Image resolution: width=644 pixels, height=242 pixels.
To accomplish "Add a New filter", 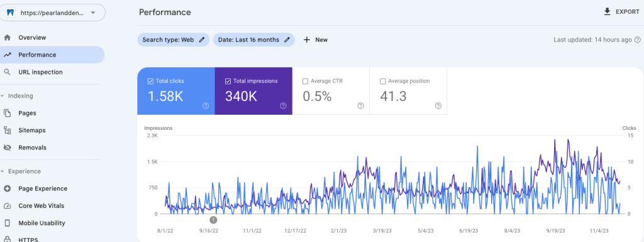I will (316, 40).
